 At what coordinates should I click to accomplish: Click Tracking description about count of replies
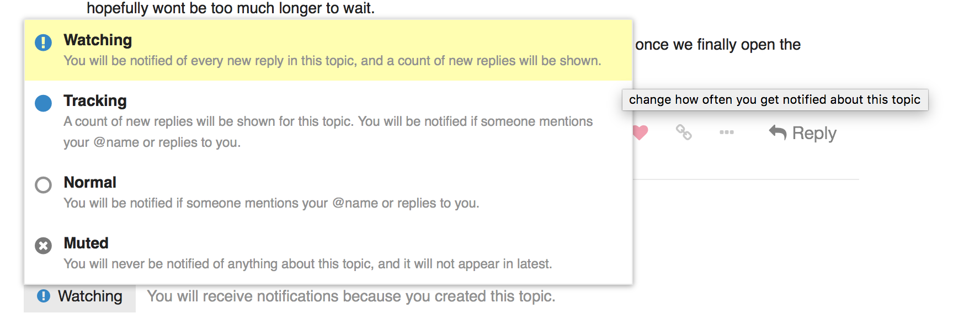coord(328,131)
